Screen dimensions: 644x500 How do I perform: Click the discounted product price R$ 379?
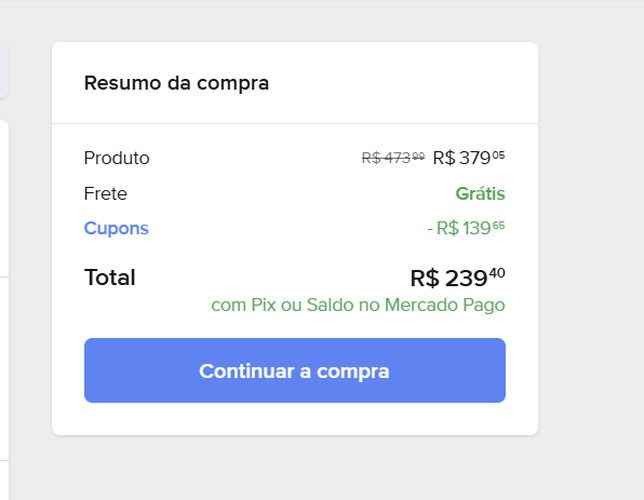tap(461, 158)
